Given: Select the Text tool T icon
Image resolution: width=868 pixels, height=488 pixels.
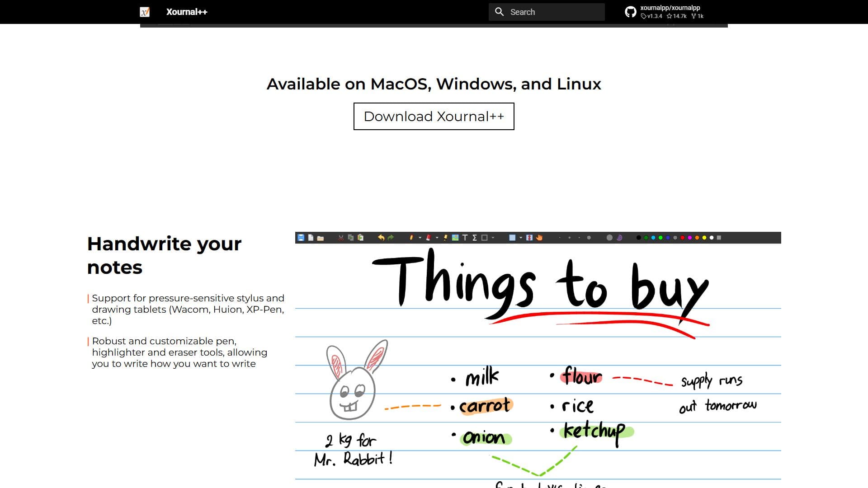Looking at the screenshot, I should tap(465, 238).
